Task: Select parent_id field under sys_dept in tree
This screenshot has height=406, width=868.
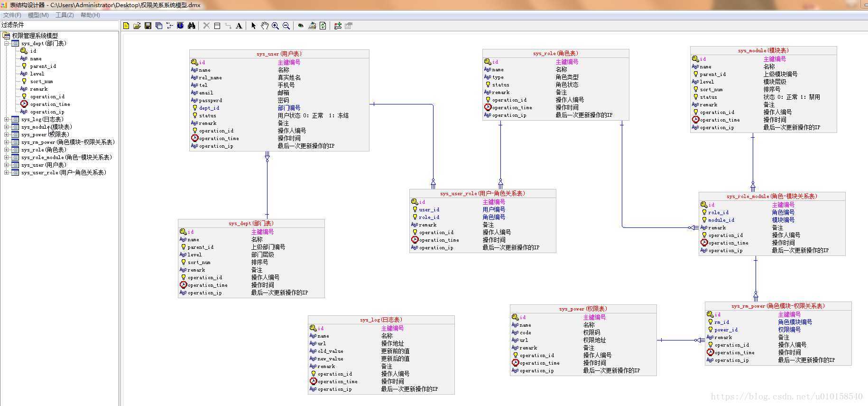Action: coord(43,66)
